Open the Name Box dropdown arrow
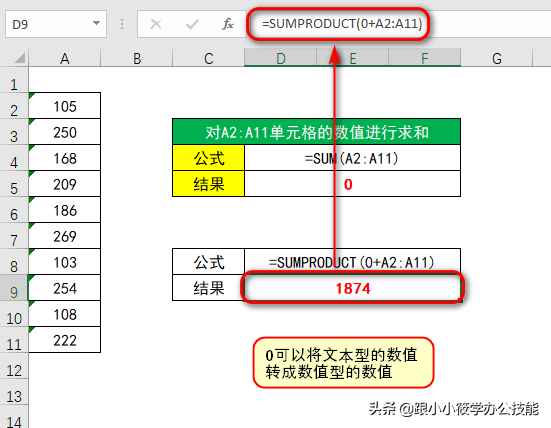The image size is (551, 428). [96, 24]
